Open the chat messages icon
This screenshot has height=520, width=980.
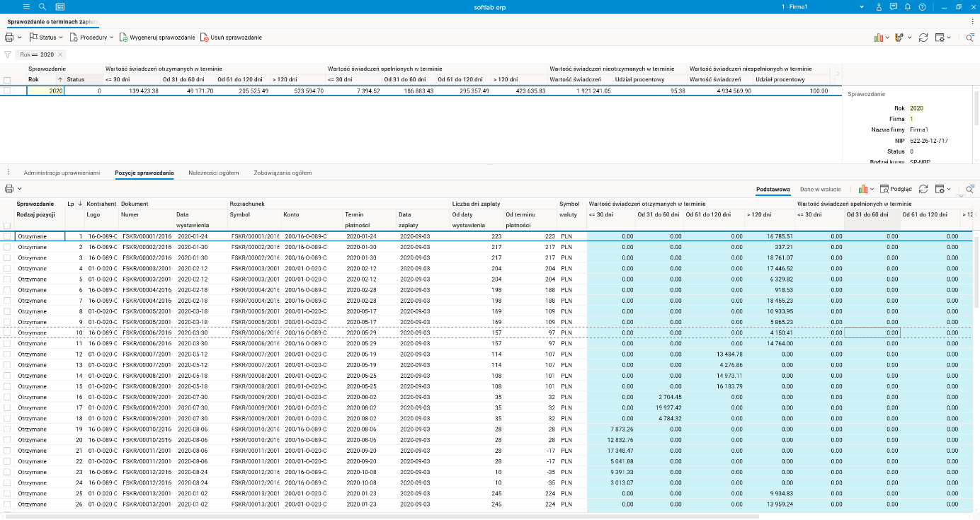coord(893,6)
